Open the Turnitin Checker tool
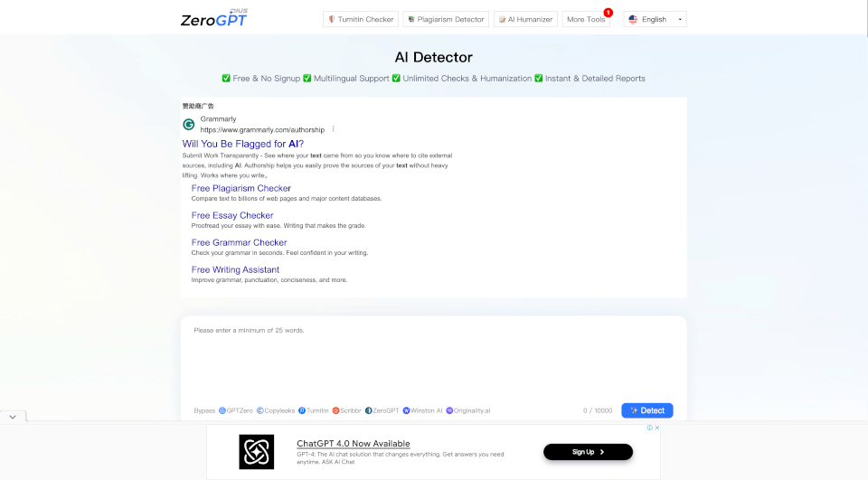Screen dimensions: 868x480 point(361,19)
